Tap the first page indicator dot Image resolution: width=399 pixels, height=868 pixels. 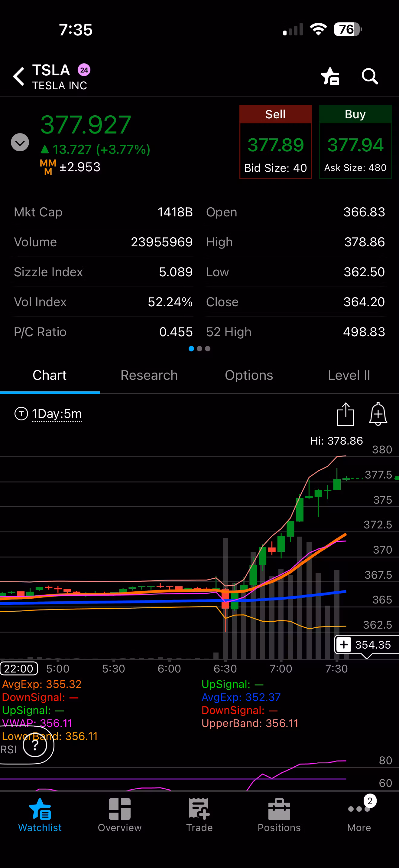[191, 349]
